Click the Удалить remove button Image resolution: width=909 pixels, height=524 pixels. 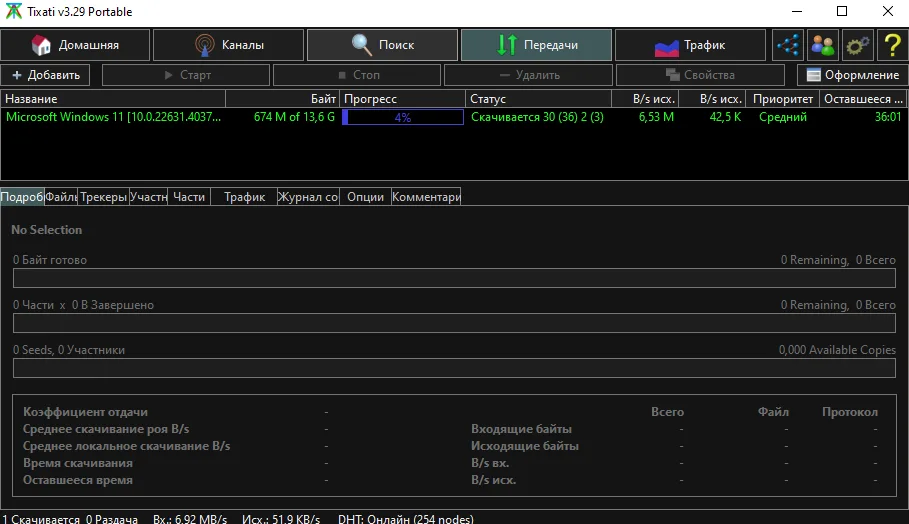[529, 75]
